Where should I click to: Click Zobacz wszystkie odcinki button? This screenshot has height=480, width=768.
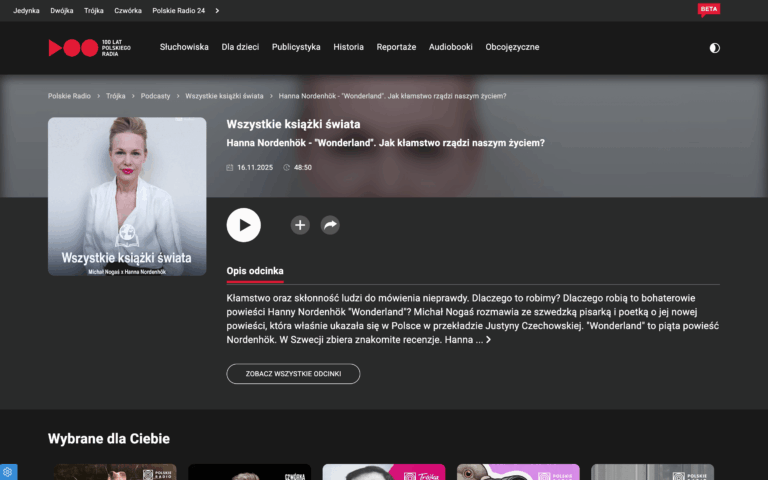click(x=293, y=374)
